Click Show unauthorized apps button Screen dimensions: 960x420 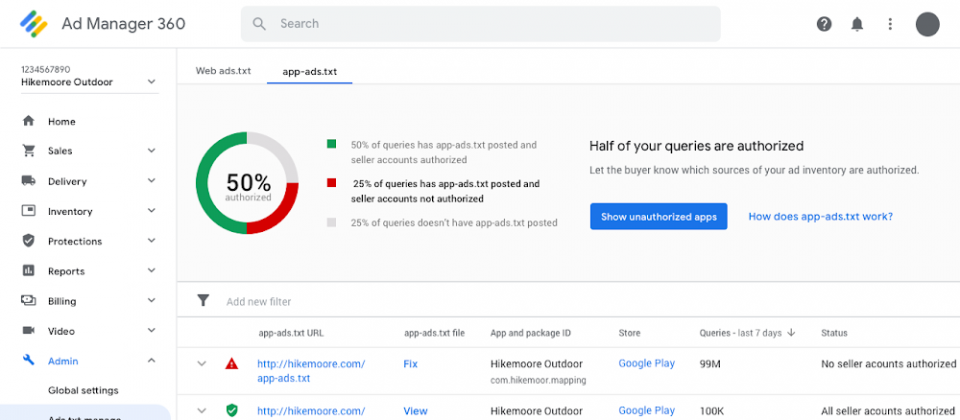click(x=658, y=216)
